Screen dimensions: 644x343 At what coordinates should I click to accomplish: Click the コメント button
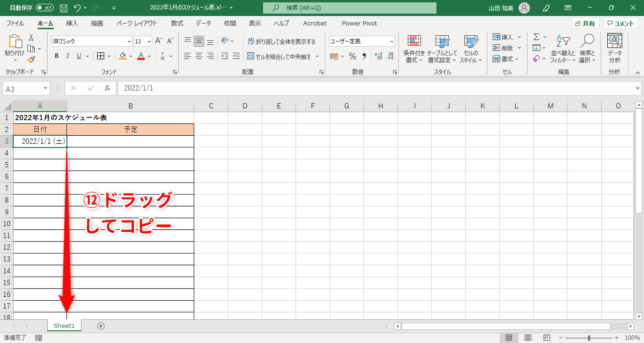click(620, 24)
